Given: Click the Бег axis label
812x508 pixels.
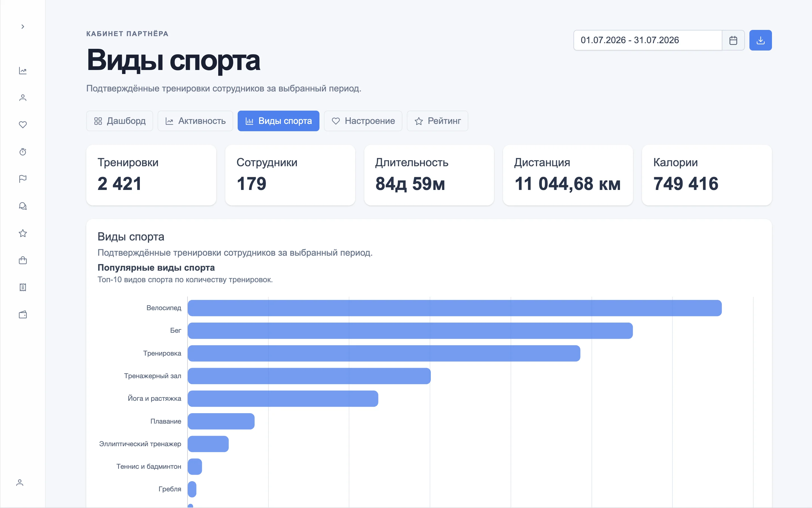Looking at the screenshot, I should 175,330.
